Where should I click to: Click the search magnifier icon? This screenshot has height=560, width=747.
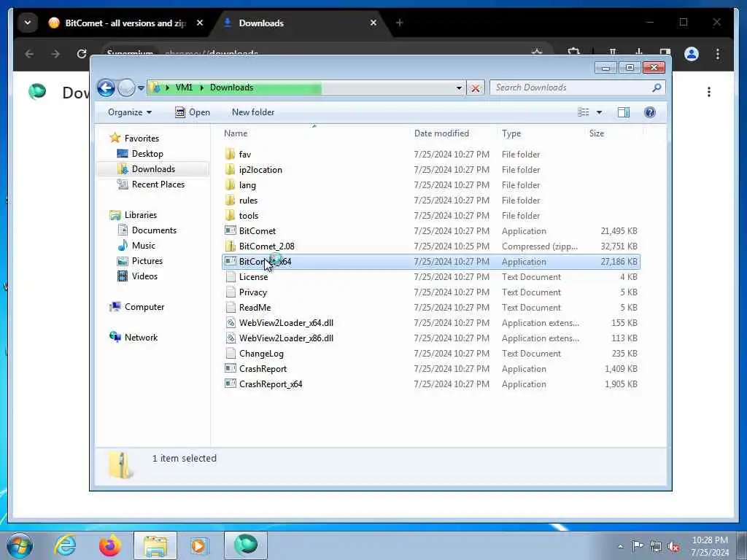pyautogui.click(x=657, y=87)
